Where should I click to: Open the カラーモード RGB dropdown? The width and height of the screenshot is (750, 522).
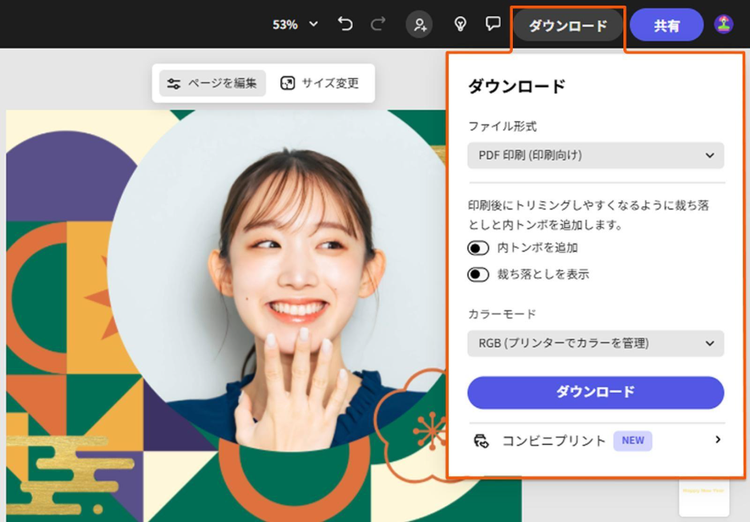pos(596,344)
